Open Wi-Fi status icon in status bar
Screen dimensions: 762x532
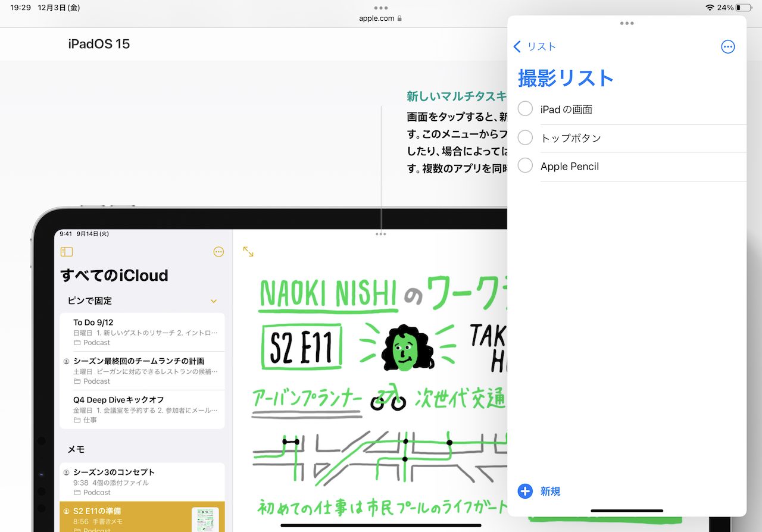[709, 8]
